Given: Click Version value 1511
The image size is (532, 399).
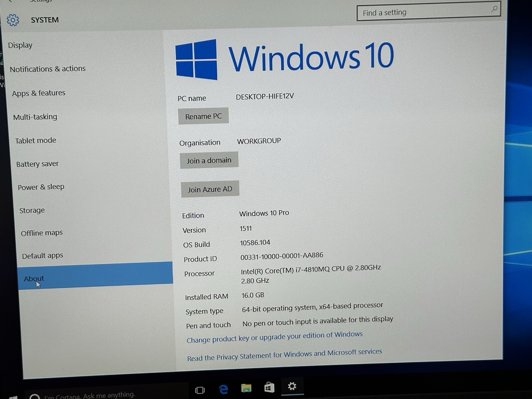Looking at the screenshot, I should [246, 229].
